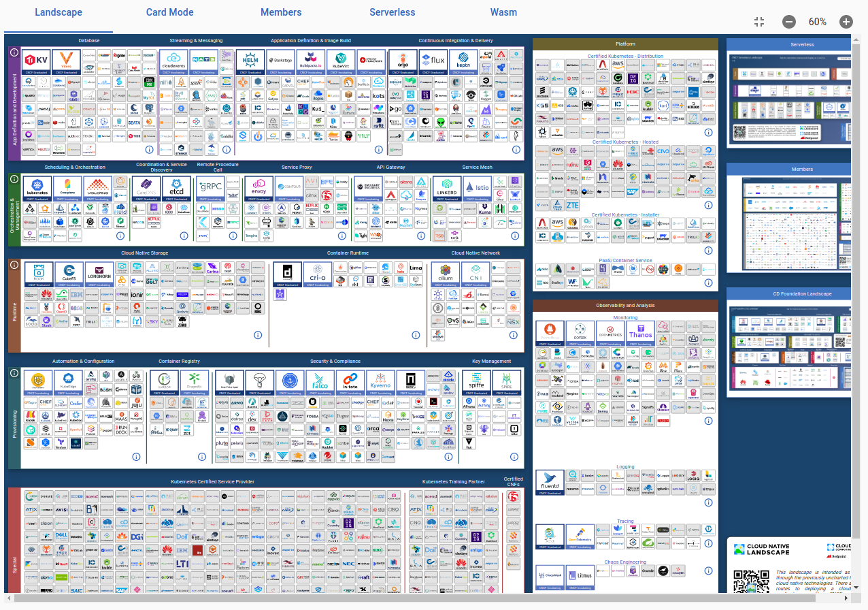Show info for App Definition and Development row
Viewport: 868px width, 610px height.
click(x=14, y=52)
